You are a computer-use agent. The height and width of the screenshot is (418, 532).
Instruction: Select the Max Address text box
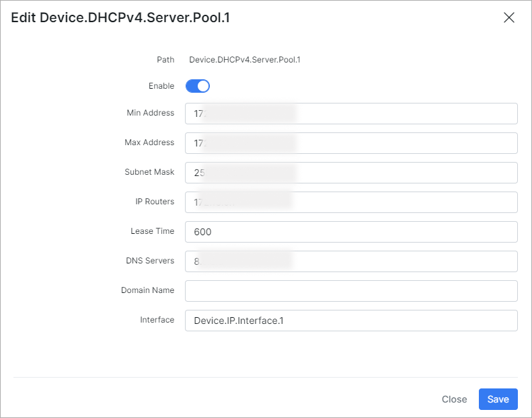click(x=351, y=143)
